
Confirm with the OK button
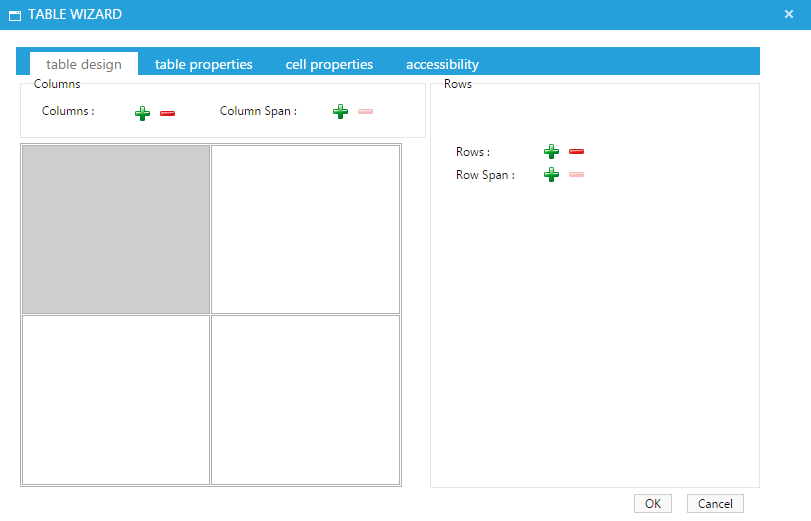point(653,503)
